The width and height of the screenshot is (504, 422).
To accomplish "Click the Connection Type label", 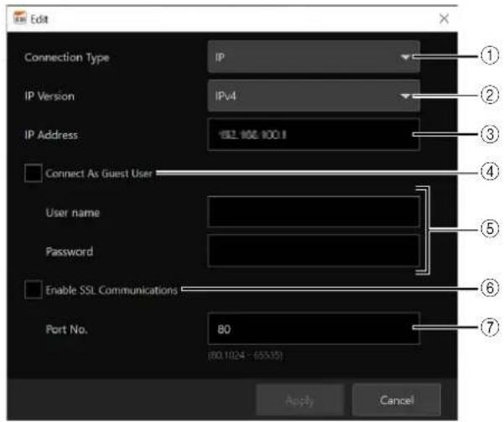I will pos(67,58).
